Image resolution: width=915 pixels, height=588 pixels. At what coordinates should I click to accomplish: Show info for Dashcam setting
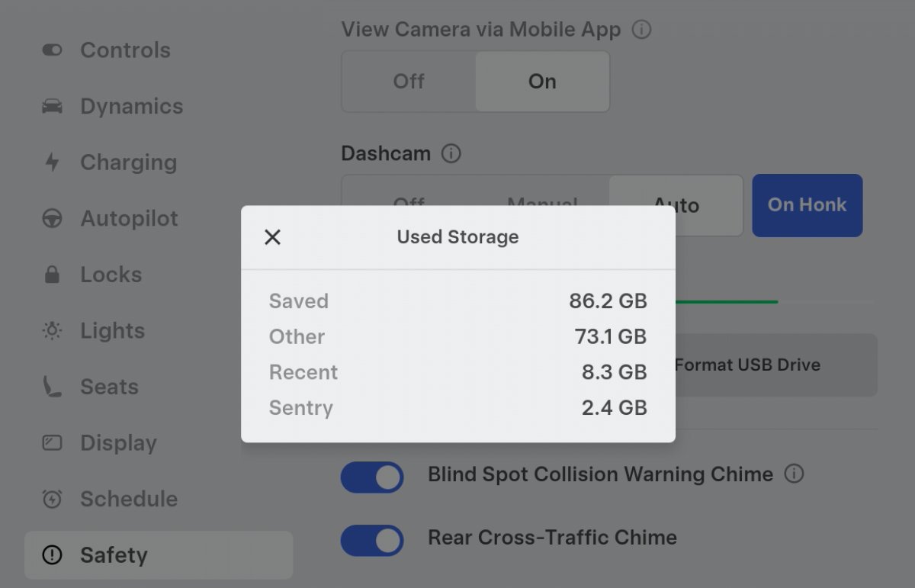point(451,154)
